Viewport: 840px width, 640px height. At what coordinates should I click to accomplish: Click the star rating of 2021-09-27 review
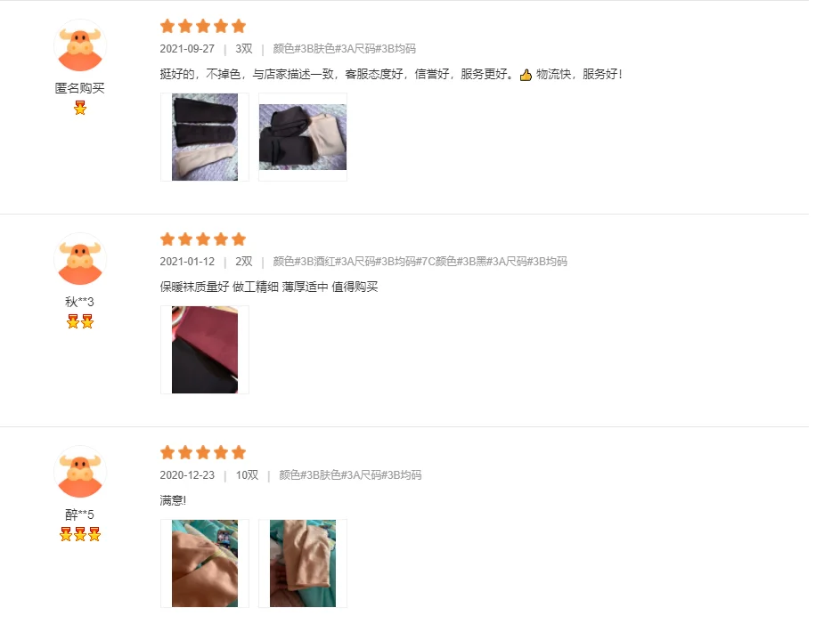[203, 26]
